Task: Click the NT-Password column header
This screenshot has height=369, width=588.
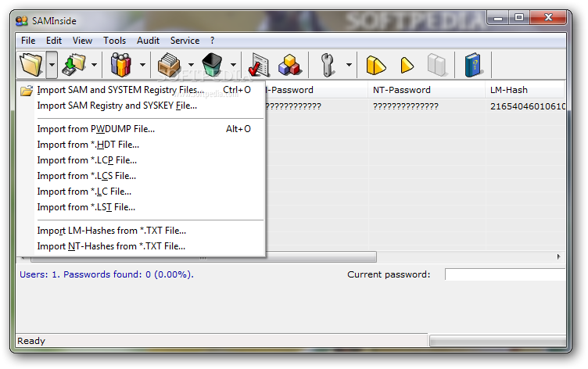Action: (426, 90)
